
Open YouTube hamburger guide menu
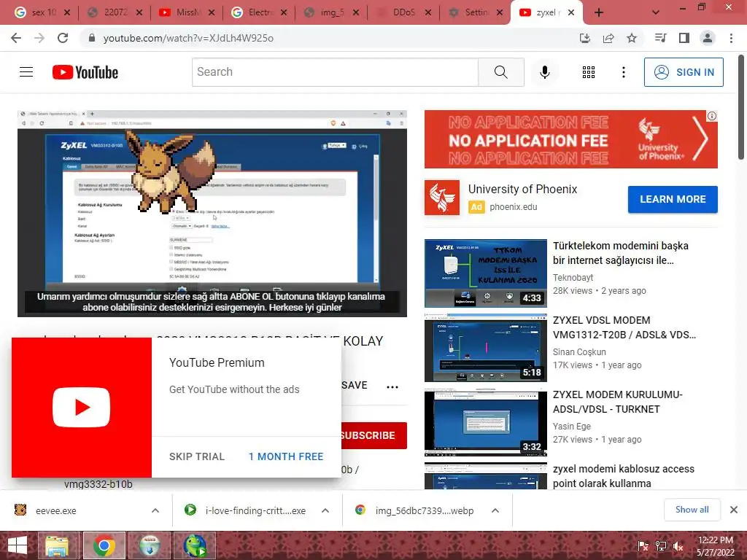[x=26, y=72]
